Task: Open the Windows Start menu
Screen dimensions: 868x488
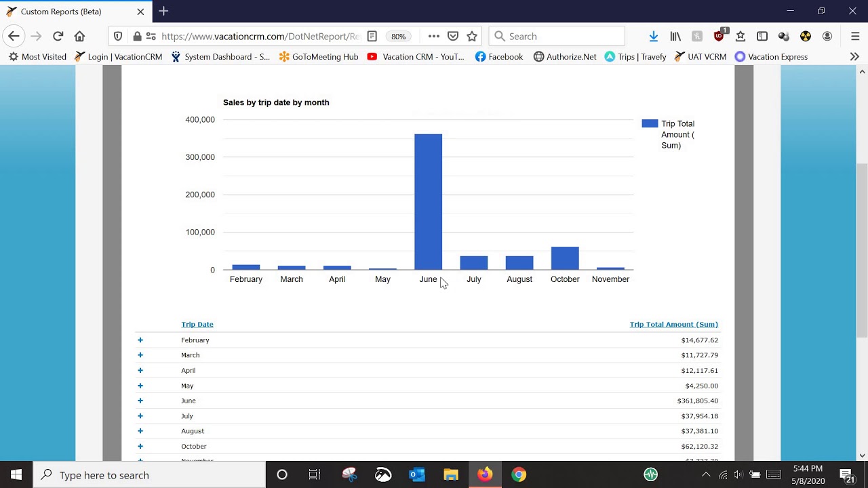Action: pos(16,475)
